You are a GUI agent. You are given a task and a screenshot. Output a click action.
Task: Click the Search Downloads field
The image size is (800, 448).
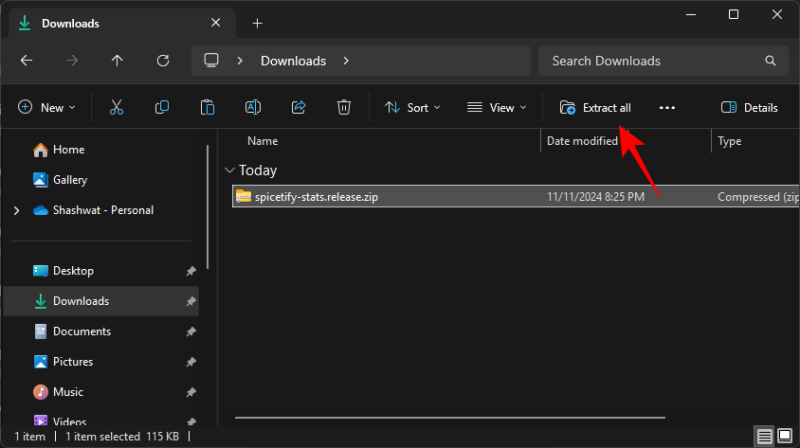click(650, 61)
